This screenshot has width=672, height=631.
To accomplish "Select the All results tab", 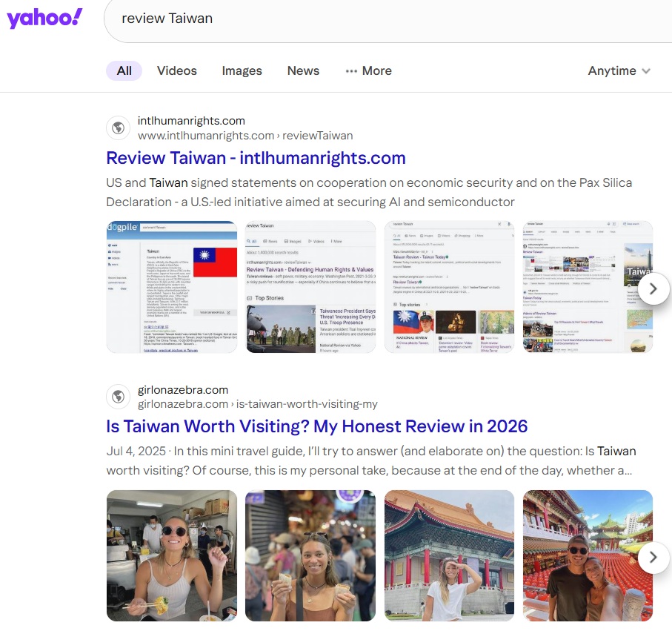I will (124, 71).
